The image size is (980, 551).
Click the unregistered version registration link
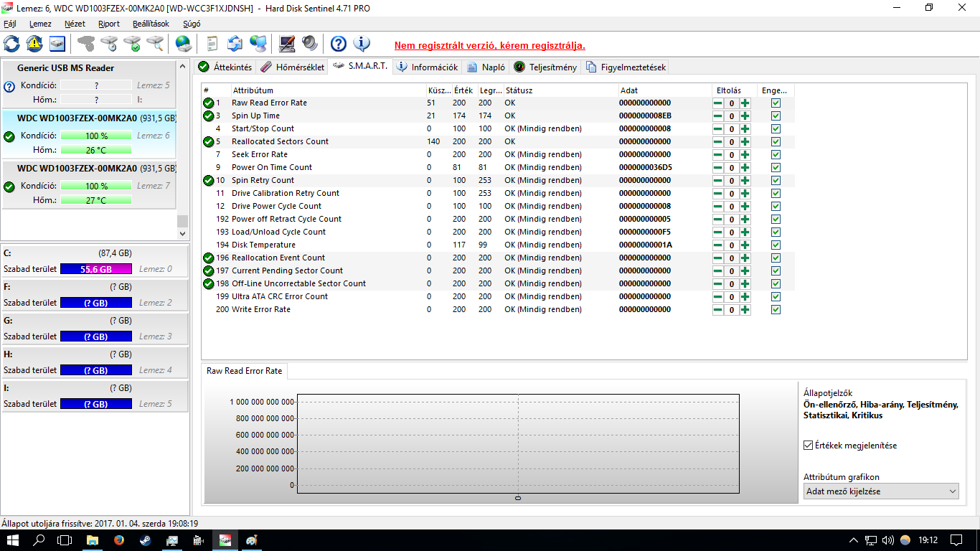(490, 45)
